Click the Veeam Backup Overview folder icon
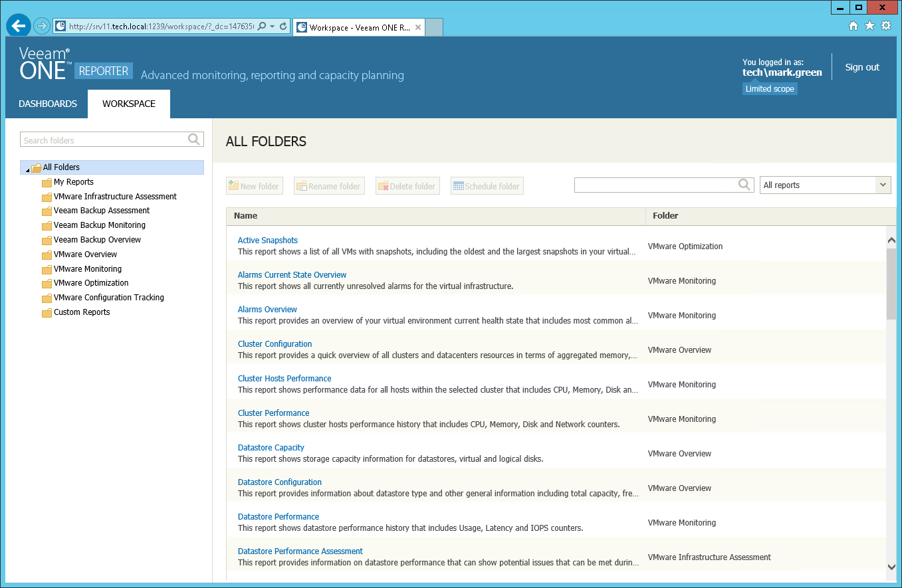The image size is (902, 588). click(47, 241)
